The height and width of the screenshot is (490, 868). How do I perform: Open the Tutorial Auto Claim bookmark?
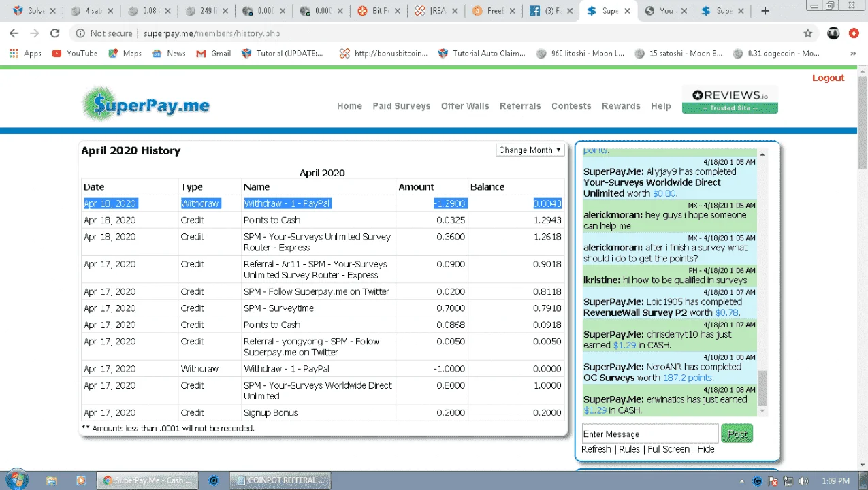pos(483,53)
